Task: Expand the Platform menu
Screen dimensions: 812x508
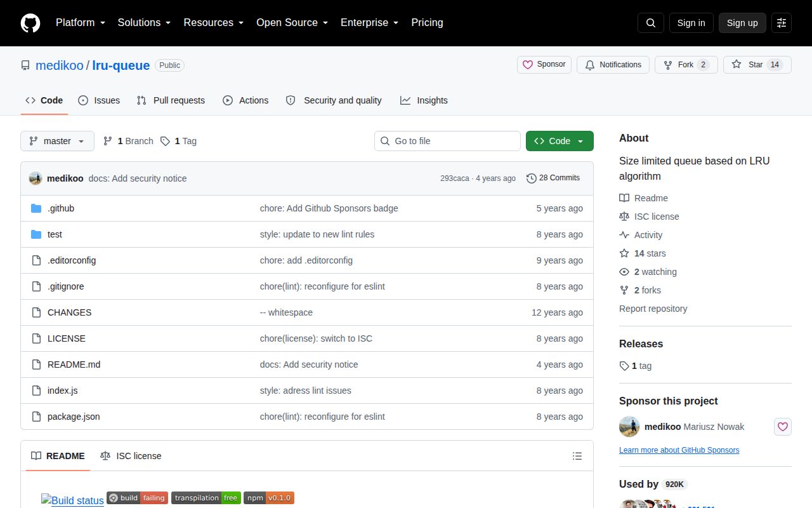Action: pos(80,23)
